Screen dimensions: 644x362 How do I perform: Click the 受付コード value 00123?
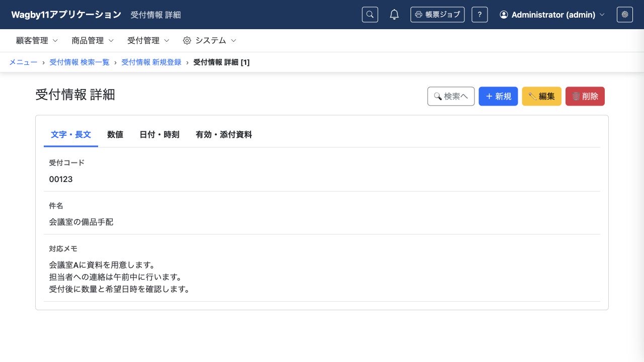tap(61, 179)
